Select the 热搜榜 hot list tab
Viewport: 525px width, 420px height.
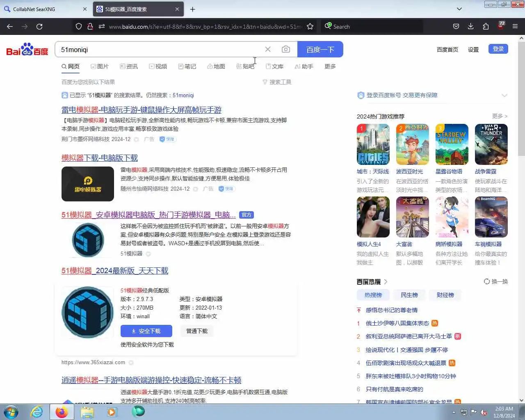click(x=373, y=295)
